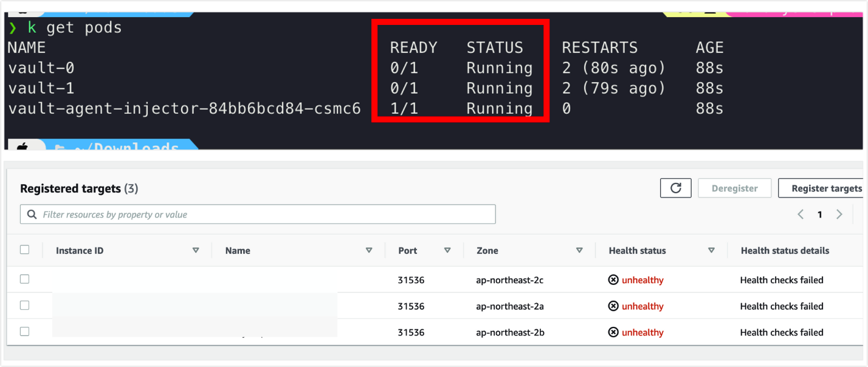Click the NAME column header in terminal
Screen dimensions: 868x367
pos(27,48)
